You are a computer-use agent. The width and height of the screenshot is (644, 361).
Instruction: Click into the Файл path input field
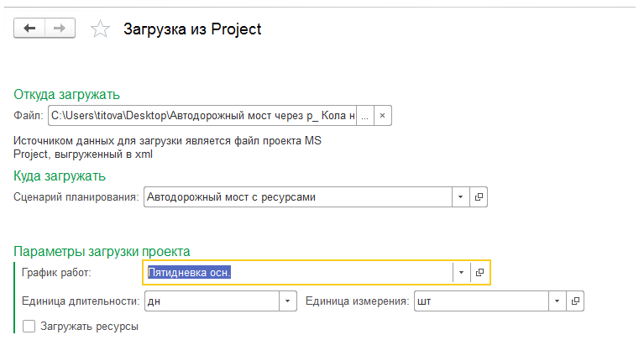[x=202, y=116]
